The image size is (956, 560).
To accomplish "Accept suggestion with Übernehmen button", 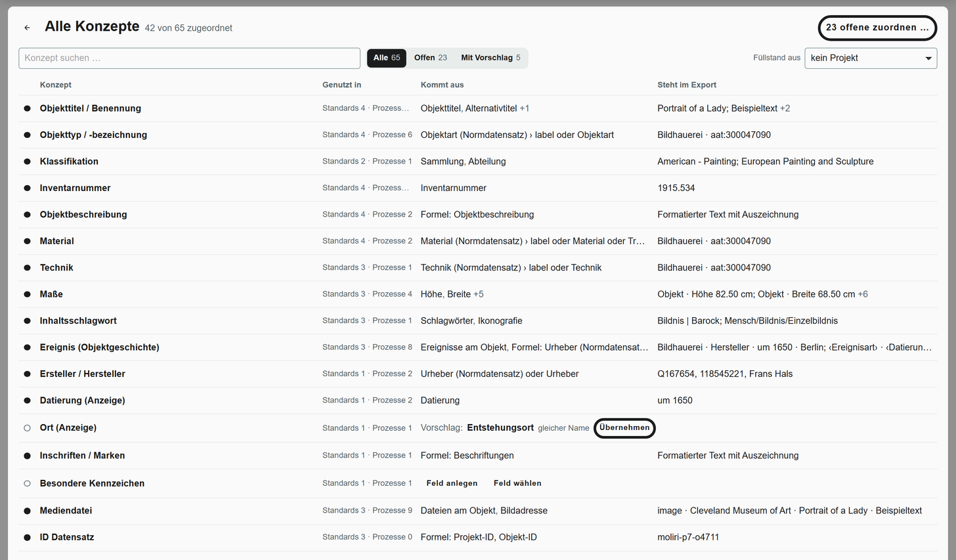I will coord(624,428).
